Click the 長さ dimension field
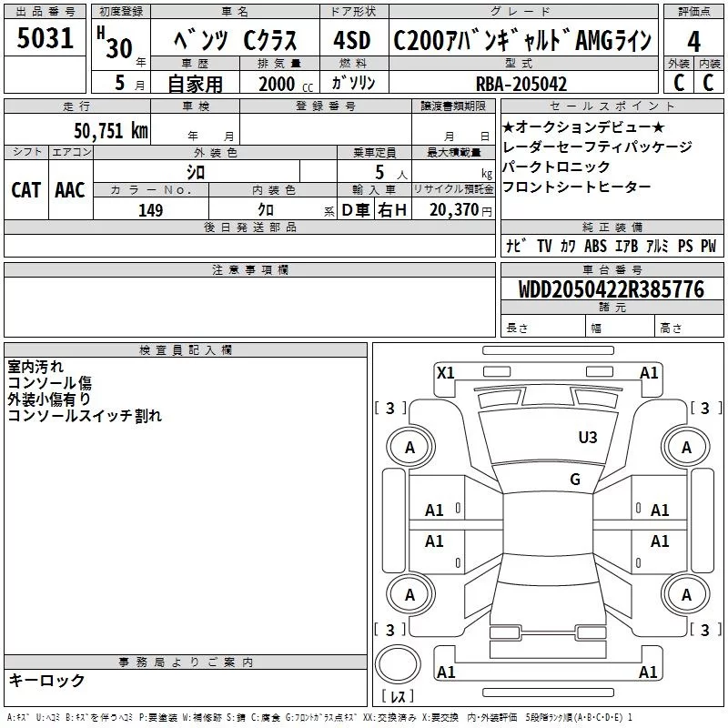Image resolution: width=728 pixels, height=728 pixels. (x=543, y=328)
